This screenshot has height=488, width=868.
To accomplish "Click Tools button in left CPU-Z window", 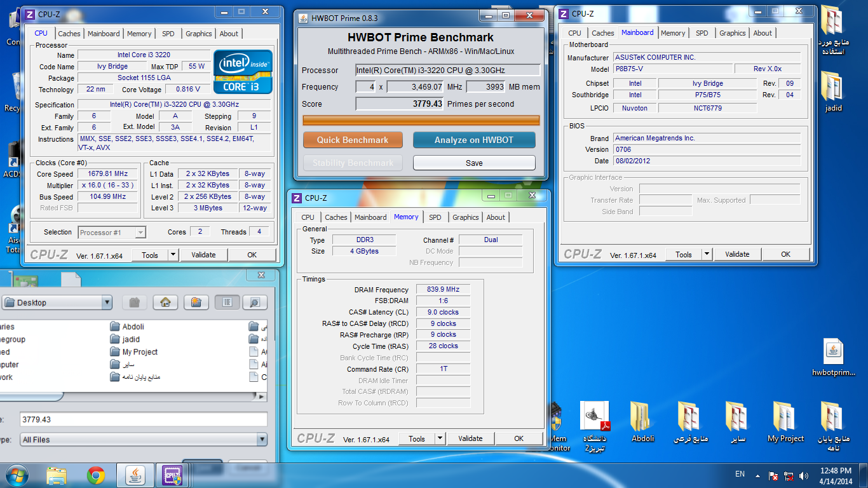I will tap(150, 255).
